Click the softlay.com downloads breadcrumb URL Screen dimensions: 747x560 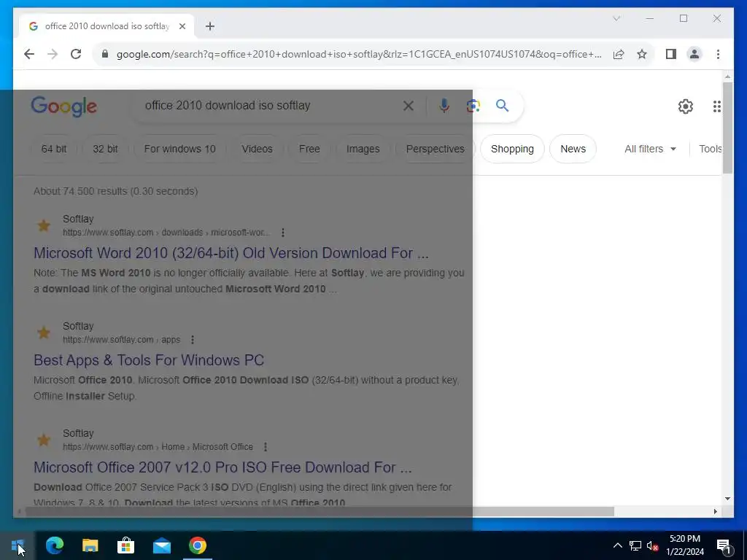(166, 233)
